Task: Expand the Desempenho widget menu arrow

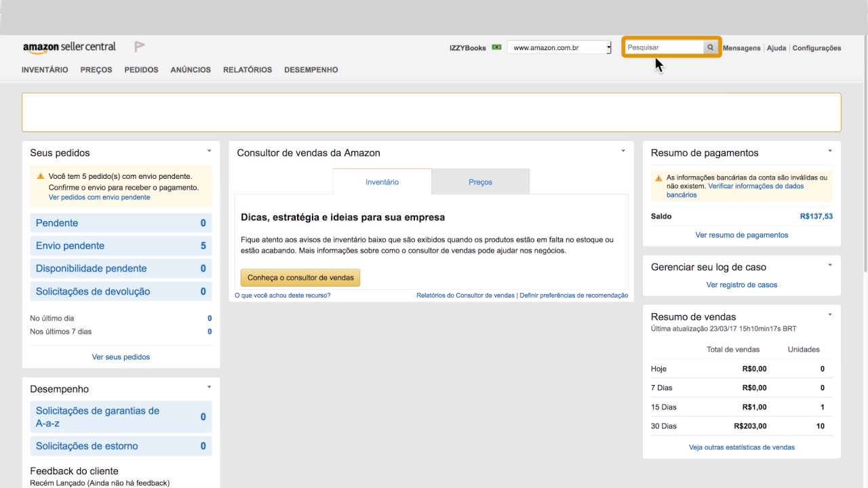Action: tap(209, 387)
